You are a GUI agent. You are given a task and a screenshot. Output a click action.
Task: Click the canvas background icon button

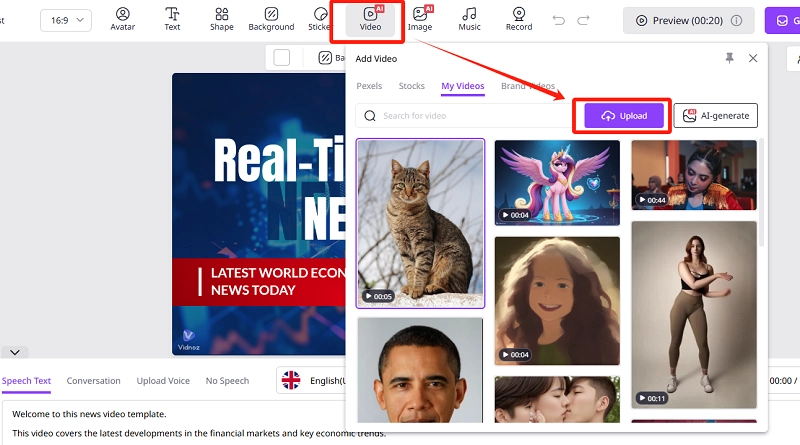click(x=325, y=58)
